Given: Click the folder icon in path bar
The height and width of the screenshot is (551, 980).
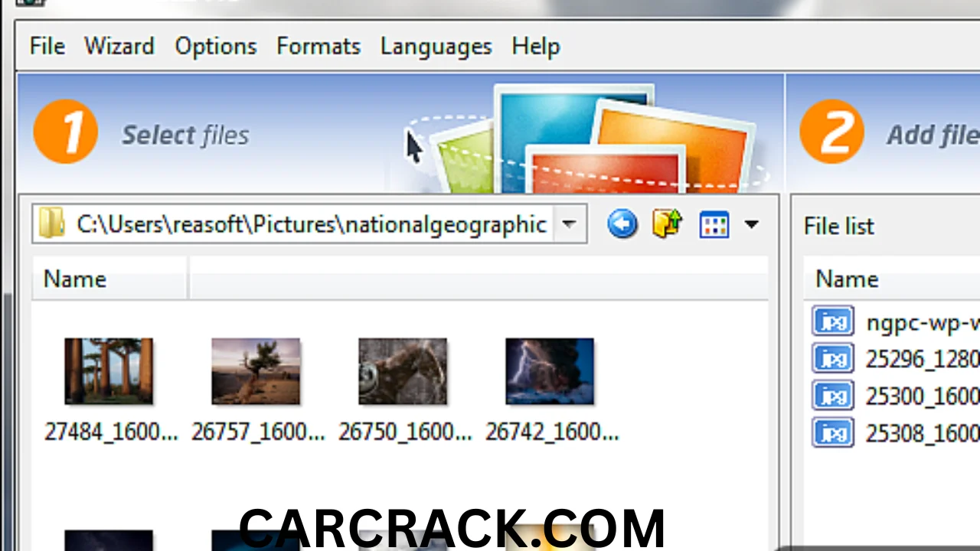Looking at the screenshot, I should click(51, 224).
